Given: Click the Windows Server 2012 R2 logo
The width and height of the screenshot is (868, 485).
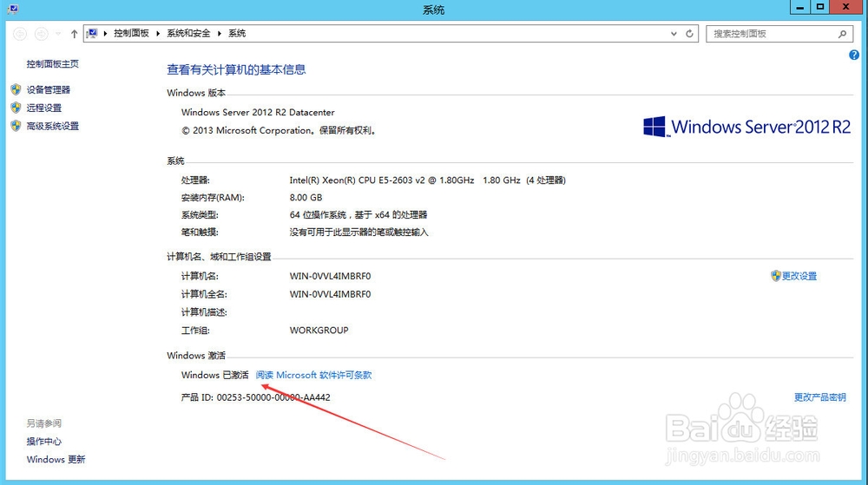Looking at the screenshot, I should tap(746, 127).
